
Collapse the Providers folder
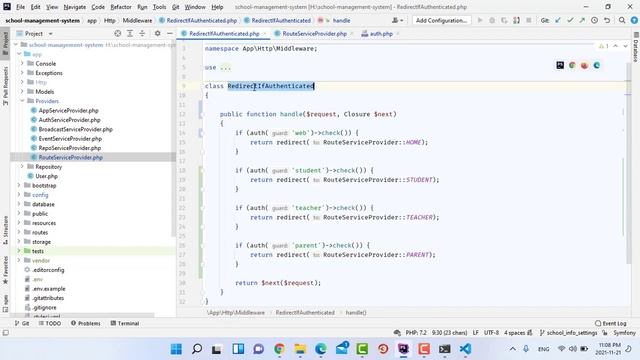click(x=22, y=101)
